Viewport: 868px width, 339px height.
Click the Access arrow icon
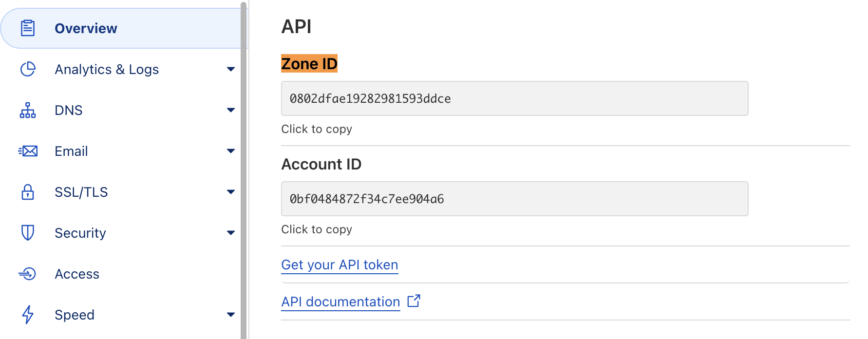point(27,274)
